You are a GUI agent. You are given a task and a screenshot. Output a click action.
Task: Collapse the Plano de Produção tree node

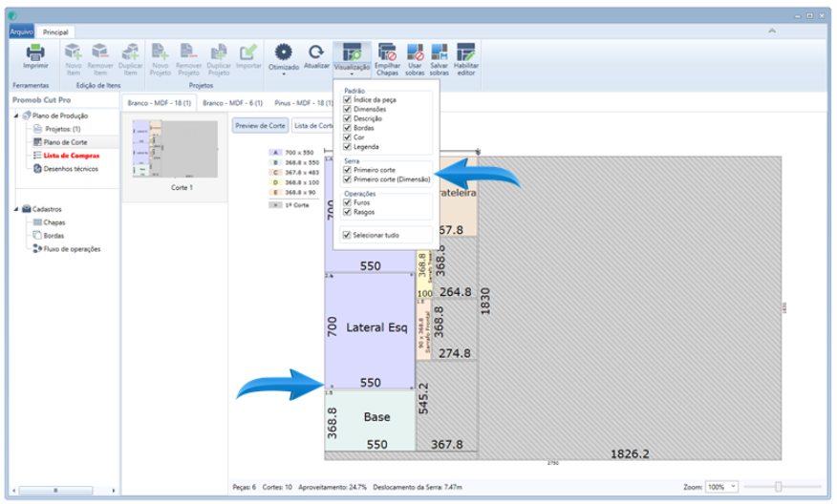pyautogui.click(x=16, y=115)
